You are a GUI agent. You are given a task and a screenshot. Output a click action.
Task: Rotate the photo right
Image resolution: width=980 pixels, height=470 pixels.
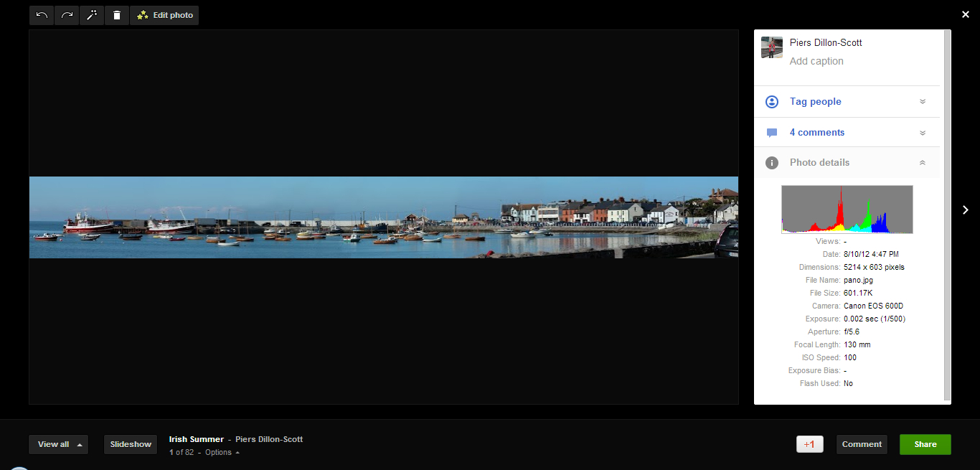[67, 15]
